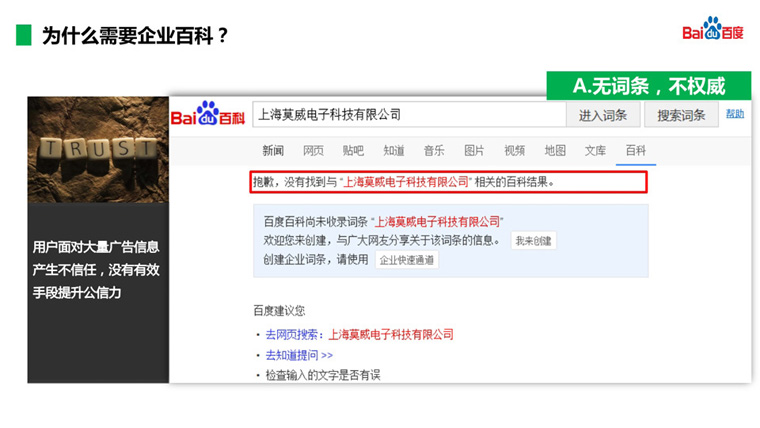
Task: Switch to the 音乐 tab
Action: [x=434, y=151]
